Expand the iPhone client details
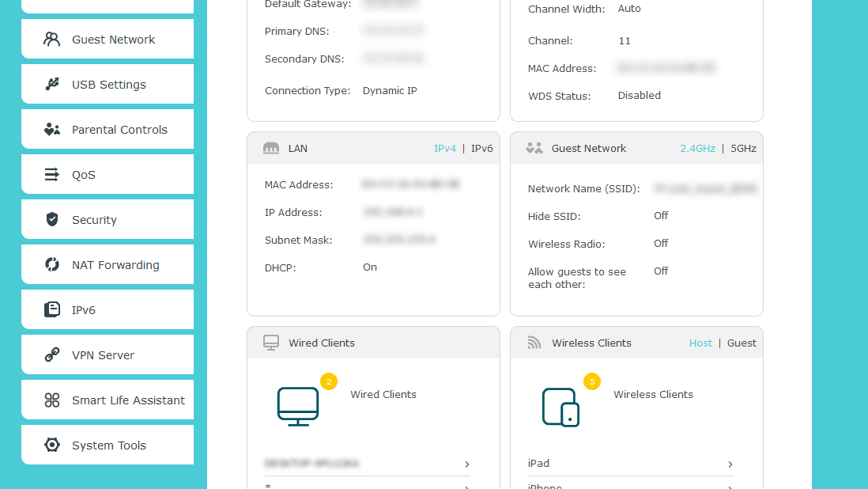 pyautogui.click(x=730, y=485)
